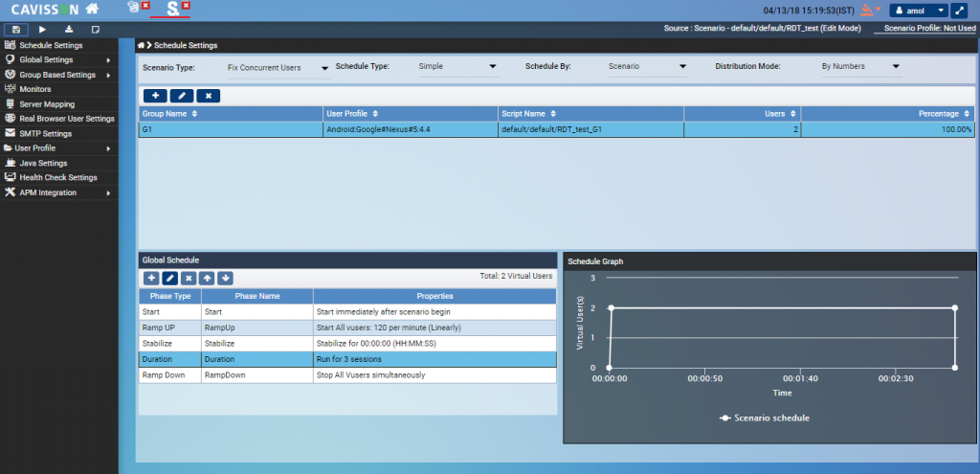Go to home via Cavisson house icon

click(x=92, y=10)
